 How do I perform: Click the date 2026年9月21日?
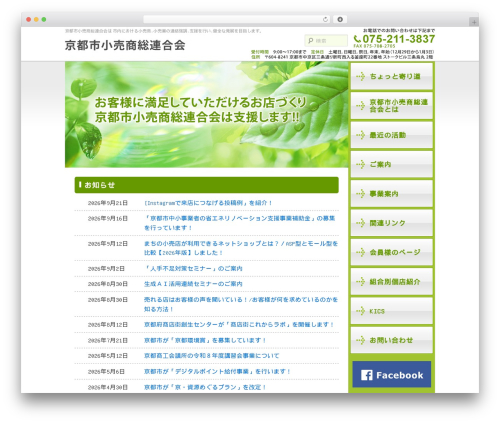tap(108, 203)
